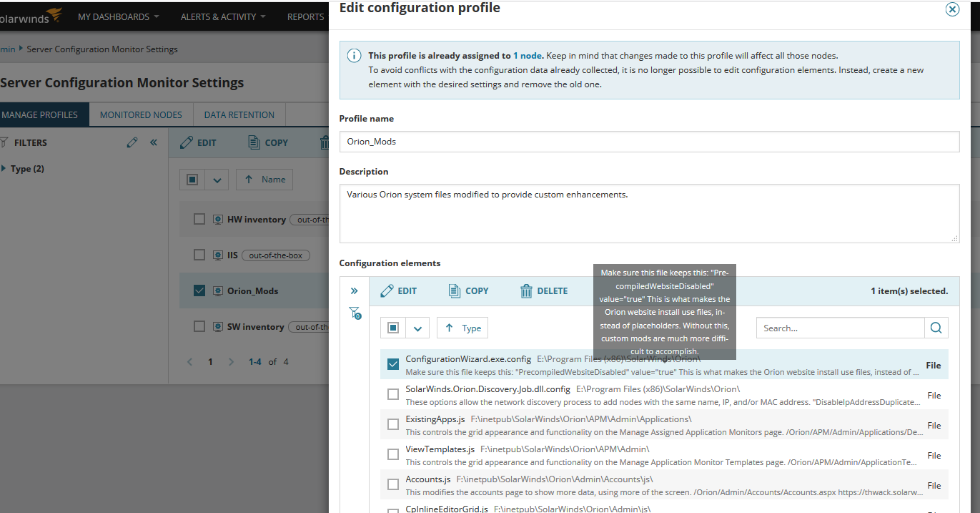This screenshot has width=980, height=513.
Task: Toggle select-all checkbox in profiles list
Action: point(192,180)
